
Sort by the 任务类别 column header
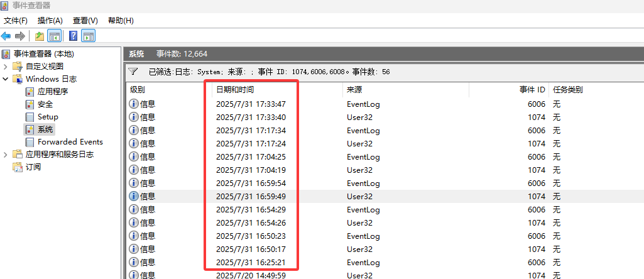click(596, 90)
